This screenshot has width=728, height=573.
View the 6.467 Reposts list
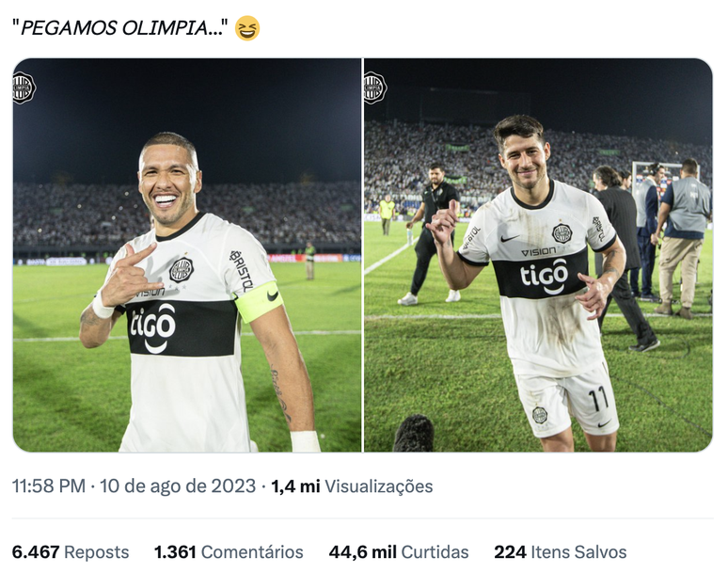click(x=71, y=552)
